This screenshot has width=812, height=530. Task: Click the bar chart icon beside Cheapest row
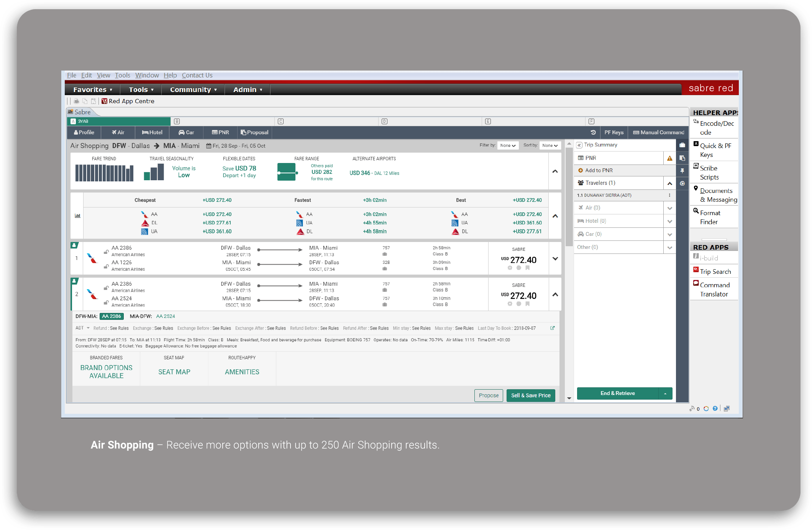point(77,216)
